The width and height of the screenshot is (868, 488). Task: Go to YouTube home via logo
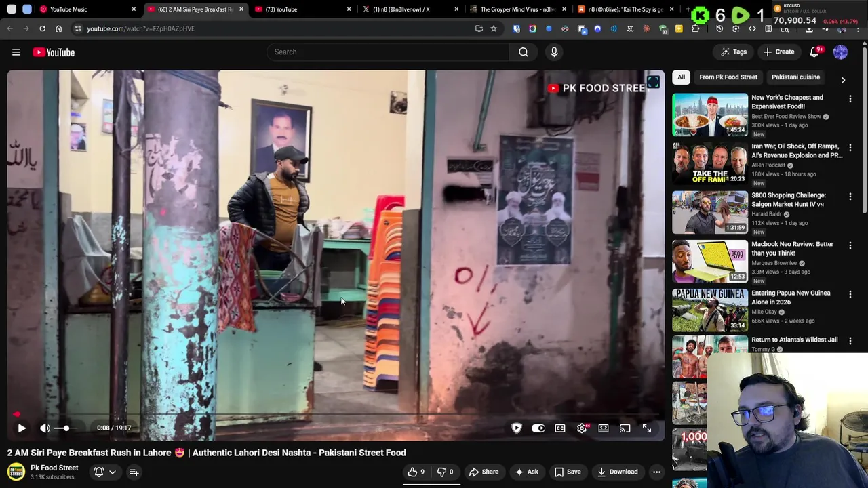(x=54, y=52)
